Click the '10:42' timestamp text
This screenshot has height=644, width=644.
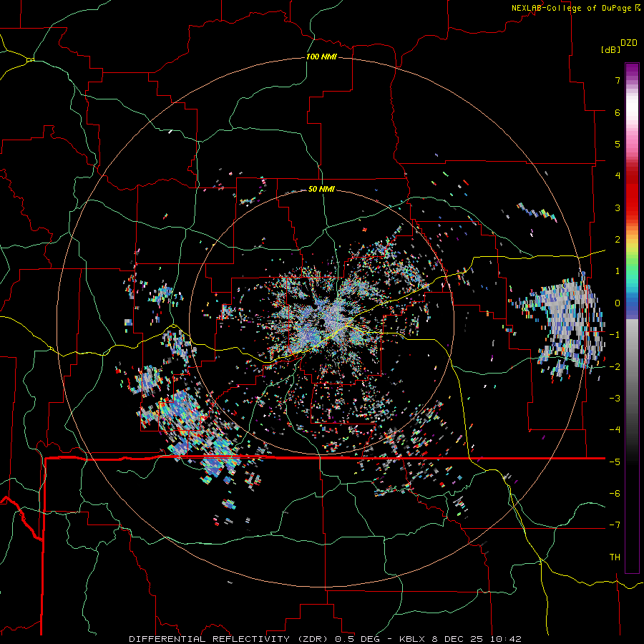(x=506, y=639)
